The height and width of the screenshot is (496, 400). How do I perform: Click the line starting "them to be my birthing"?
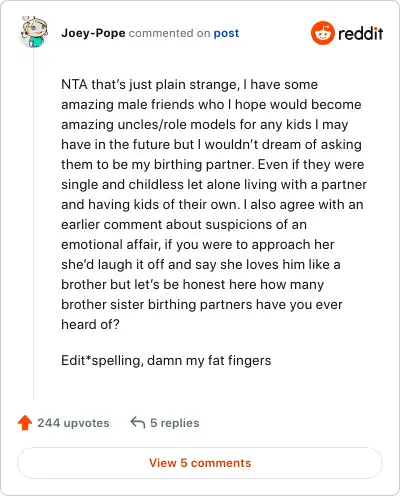[212, 164]
